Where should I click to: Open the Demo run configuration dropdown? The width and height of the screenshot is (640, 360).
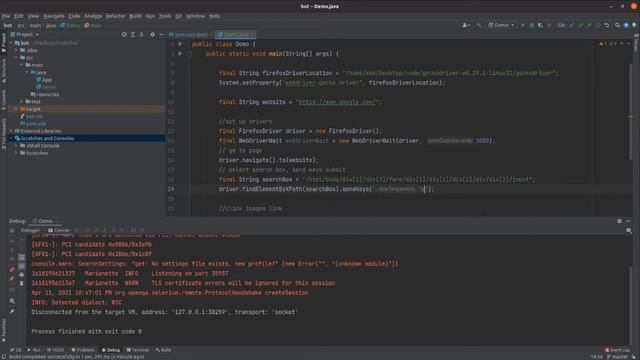[501, 25]
